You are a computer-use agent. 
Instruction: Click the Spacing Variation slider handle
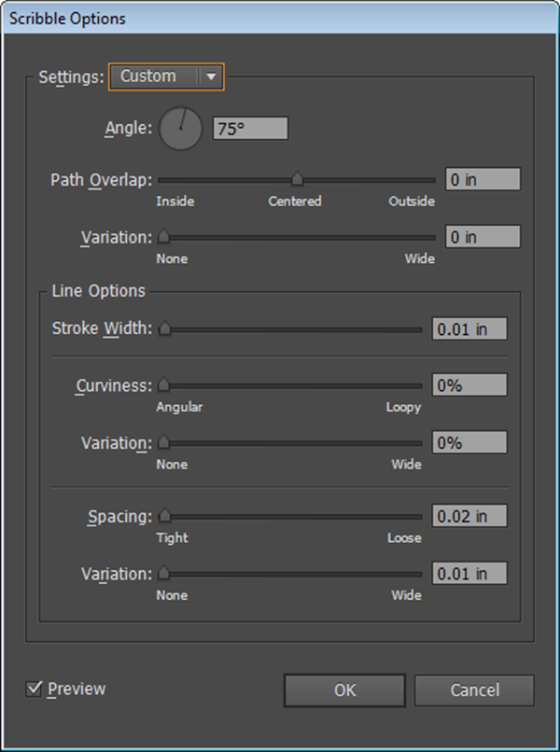point(164,573)
